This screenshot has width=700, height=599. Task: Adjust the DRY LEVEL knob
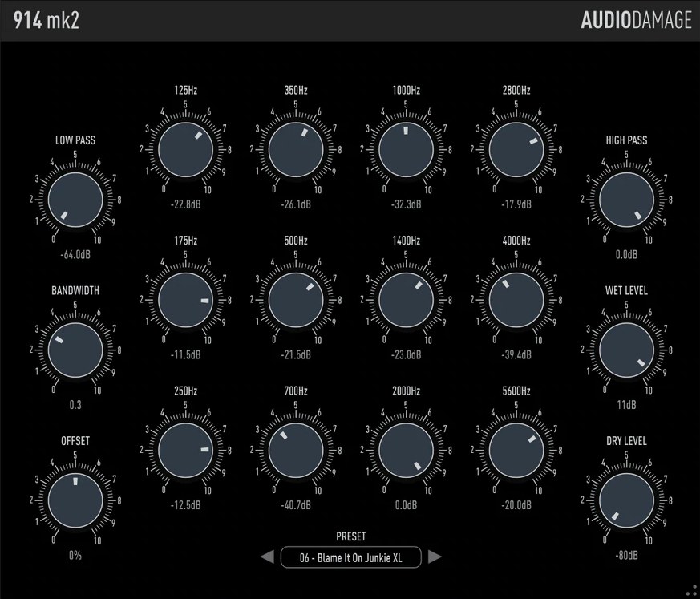[625, 500]
